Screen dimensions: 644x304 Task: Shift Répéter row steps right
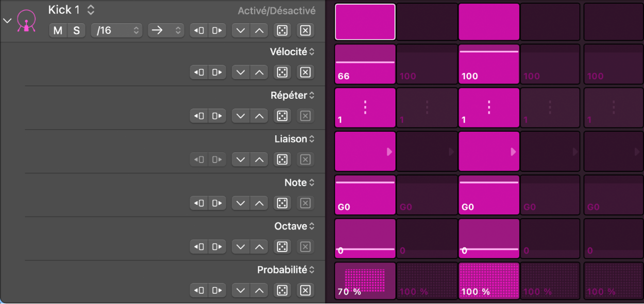point(217,116)
